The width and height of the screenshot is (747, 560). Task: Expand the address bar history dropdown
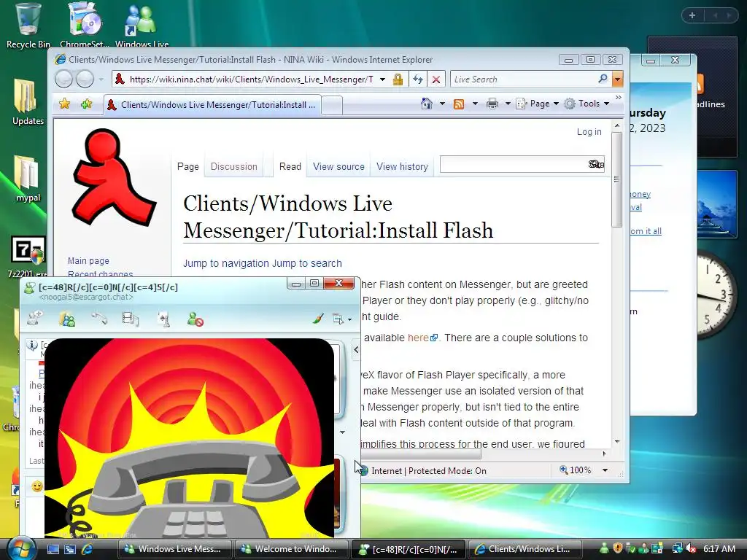[x=382, y=79]
